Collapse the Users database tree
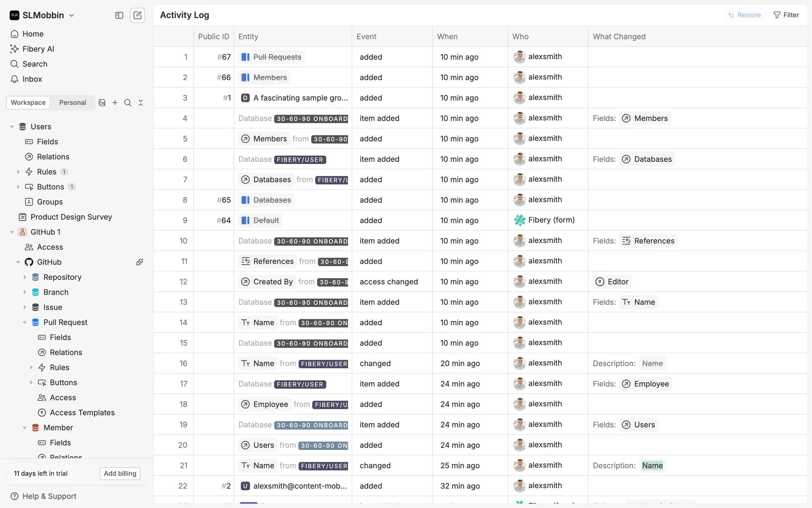The width and height of the screenshot is (812, 508). (12, 127)
